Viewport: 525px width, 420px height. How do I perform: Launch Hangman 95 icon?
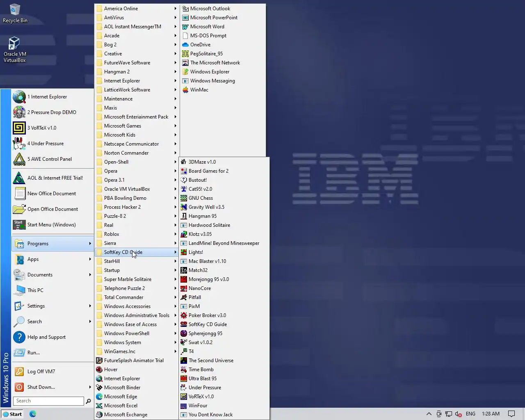184,216
